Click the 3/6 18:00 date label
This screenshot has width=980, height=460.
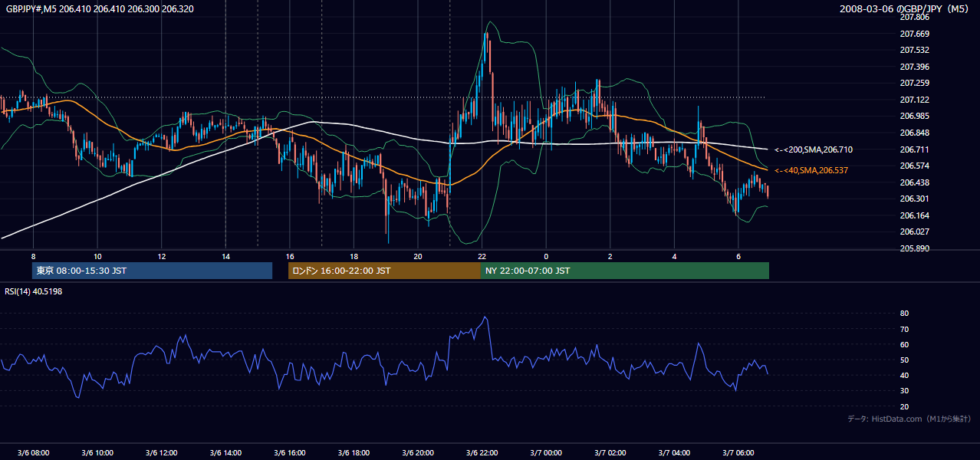click(354, 453)
